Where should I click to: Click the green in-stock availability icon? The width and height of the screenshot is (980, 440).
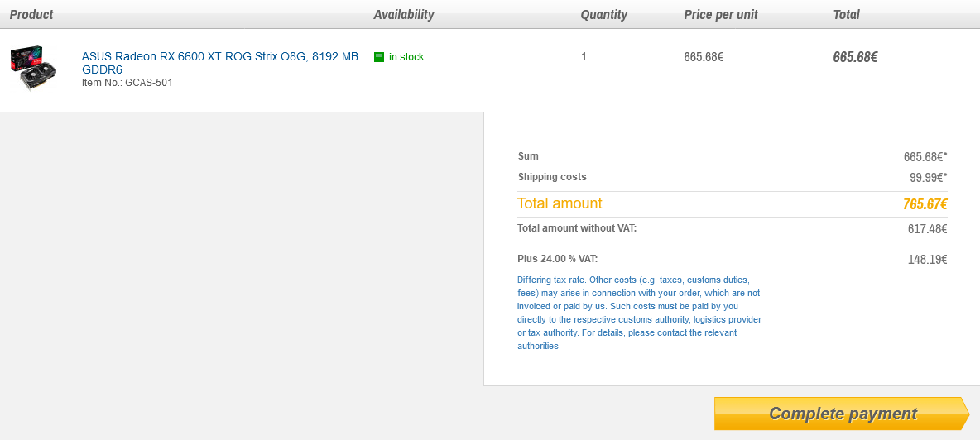[x=379, y=57]
